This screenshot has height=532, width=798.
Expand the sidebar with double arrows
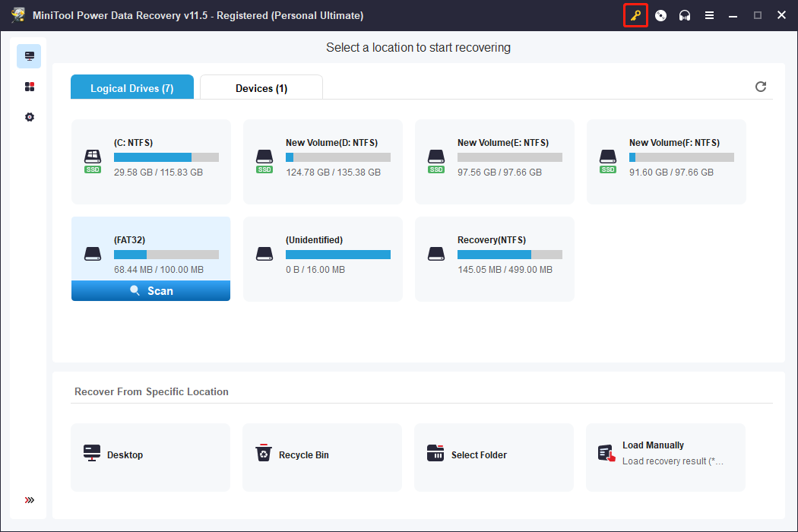(29, 500)
